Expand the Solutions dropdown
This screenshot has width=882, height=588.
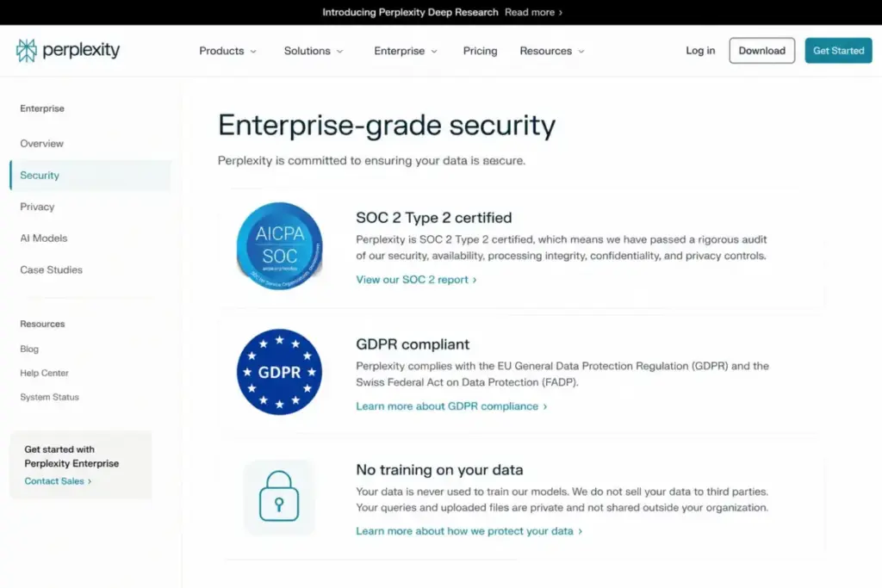[x=314, y=51]
